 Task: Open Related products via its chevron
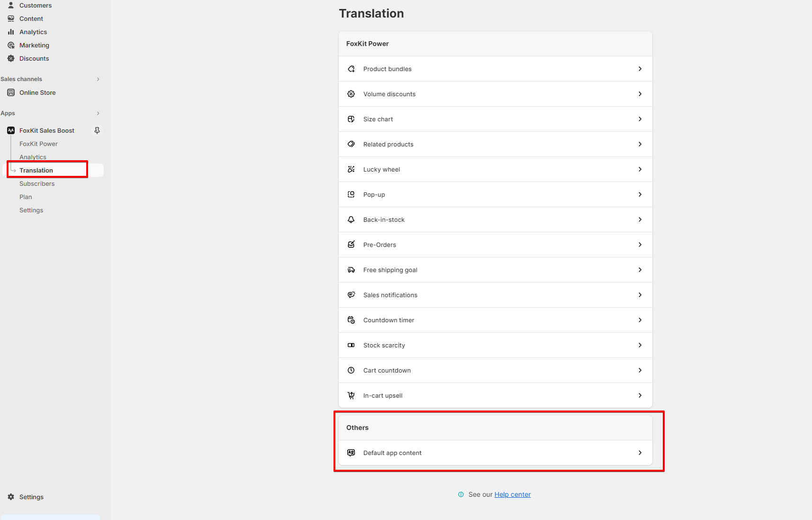[640, 144]
